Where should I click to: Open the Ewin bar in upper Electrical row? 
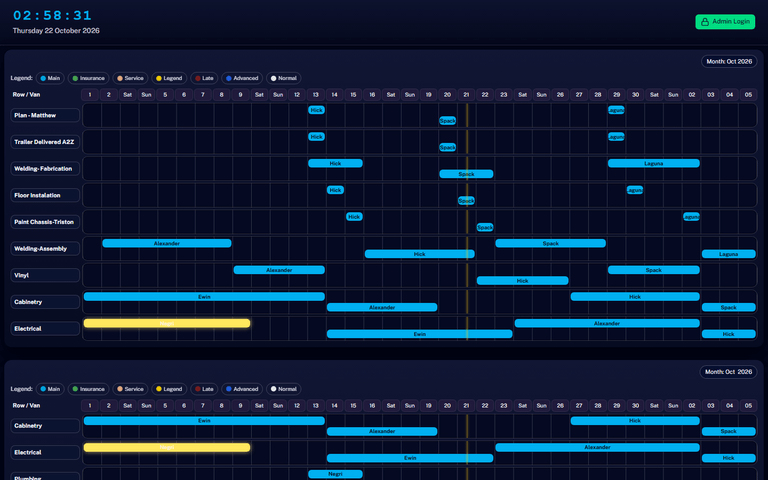[420, 334]
